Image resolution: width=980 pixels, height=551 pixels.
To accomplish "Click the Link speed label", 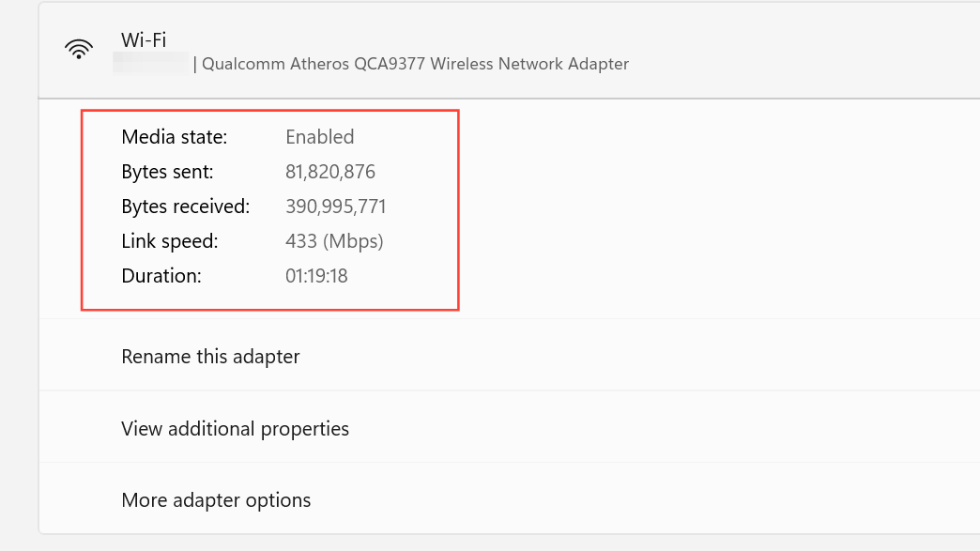I will [169, 241].
